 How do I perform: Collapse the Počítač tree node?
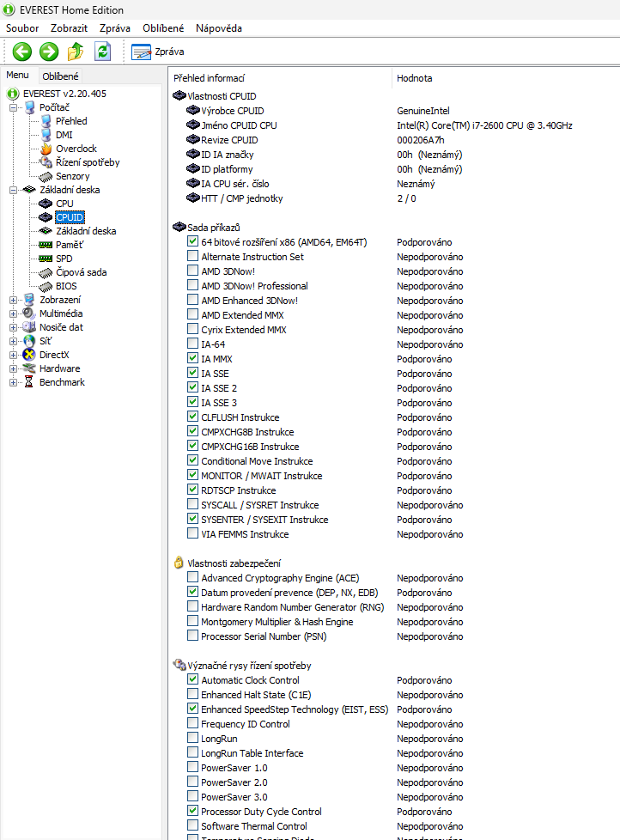[x=14, y=107]
